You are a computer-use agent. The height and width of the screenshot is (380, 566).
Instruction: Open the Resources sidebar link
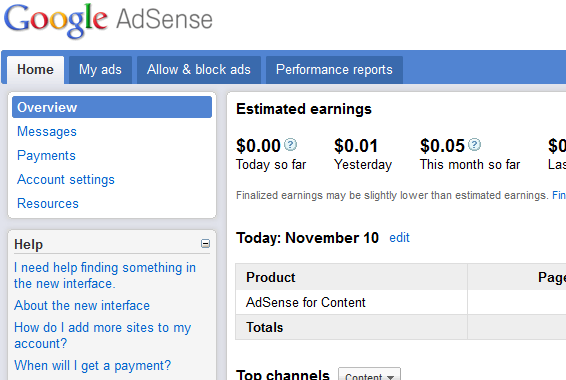tap(48, 204)
